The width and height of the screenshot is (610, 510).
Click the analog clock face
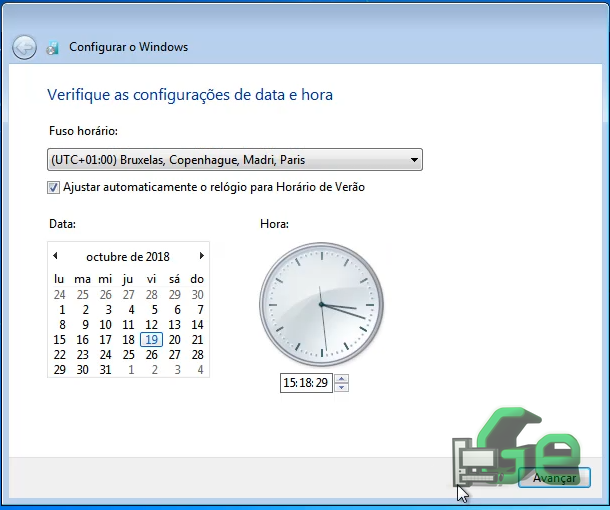coord(321,304)
